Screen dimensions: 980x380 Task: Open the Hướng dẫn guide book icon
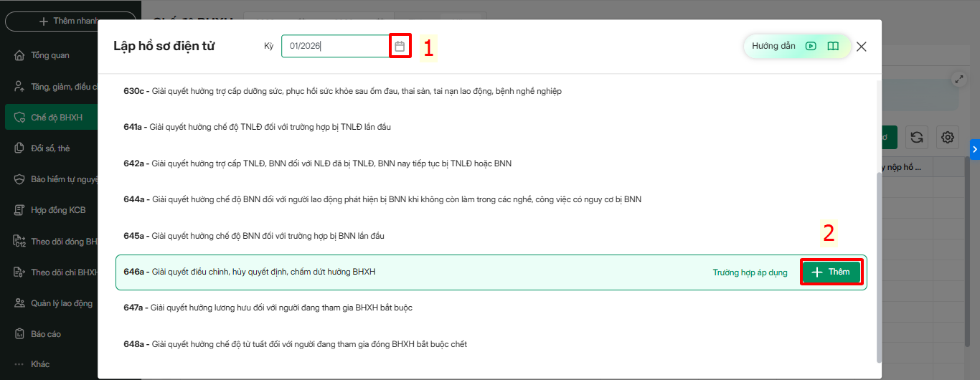coord(833,46)
